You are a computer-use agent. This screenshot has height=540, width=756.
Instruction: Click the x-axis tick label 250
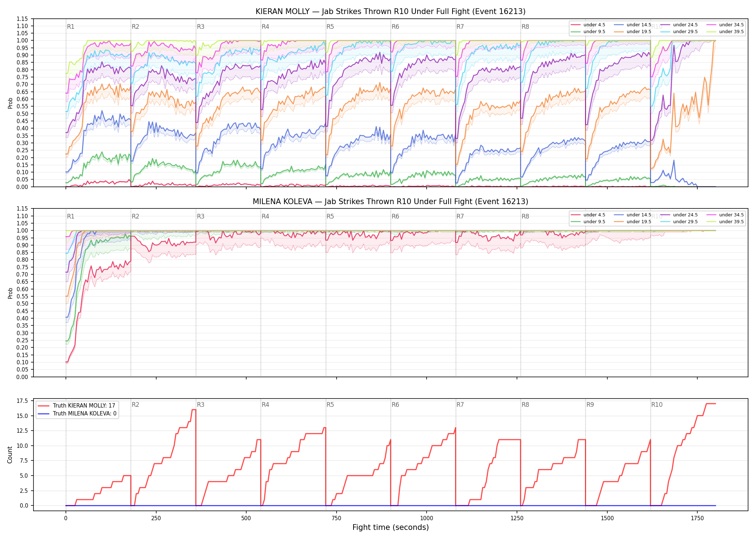(156, 518)
